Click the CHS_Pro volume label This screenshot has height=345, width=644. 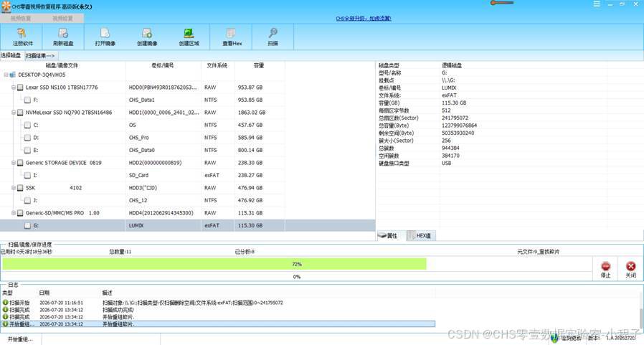click(x=139, y=138)
